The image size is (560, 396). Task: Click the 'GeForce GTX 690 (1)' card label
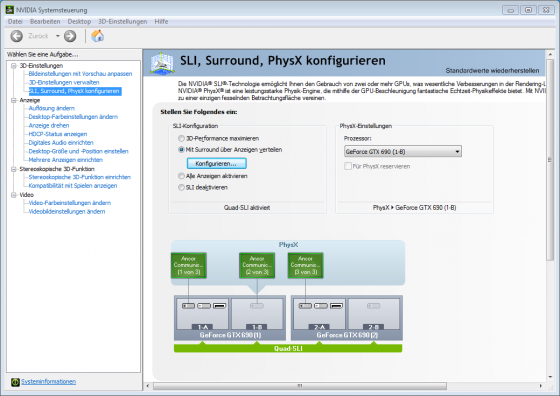point(230,335)
